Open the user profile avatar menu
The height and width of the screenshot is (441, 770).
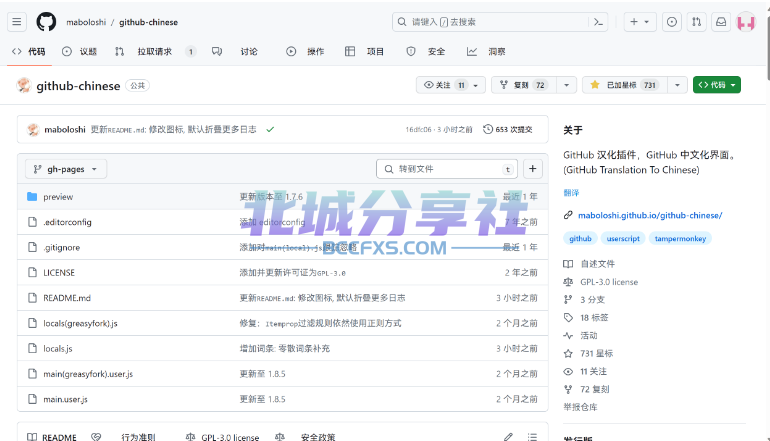746,22
